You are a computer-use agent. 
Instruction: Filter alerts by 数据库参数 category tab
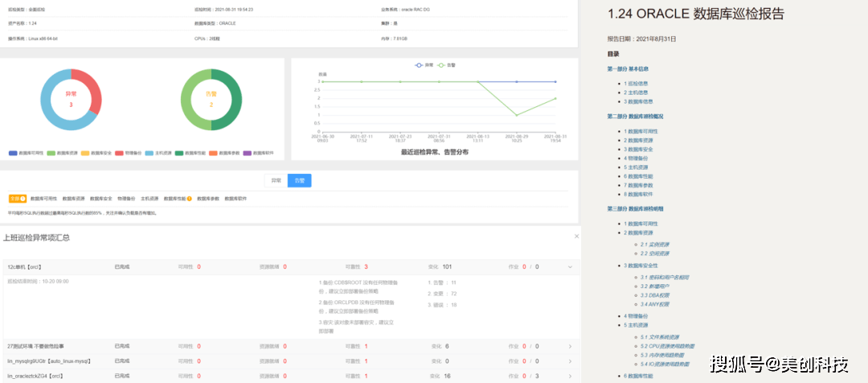click(208, 199)
